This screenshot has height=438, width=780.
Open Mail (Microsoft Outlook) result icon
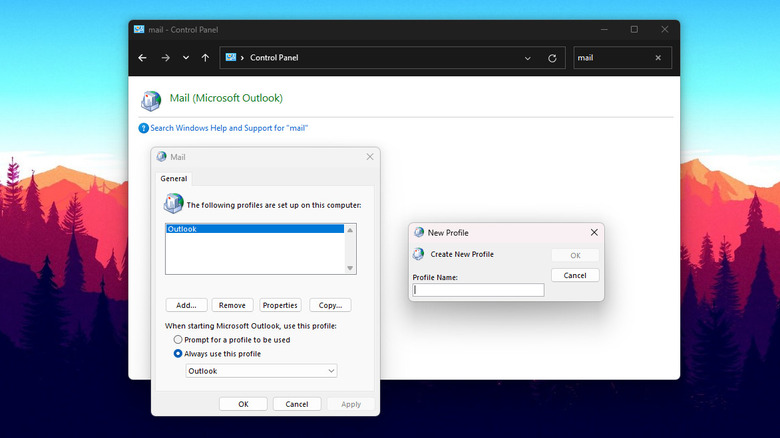pos(151,100)
